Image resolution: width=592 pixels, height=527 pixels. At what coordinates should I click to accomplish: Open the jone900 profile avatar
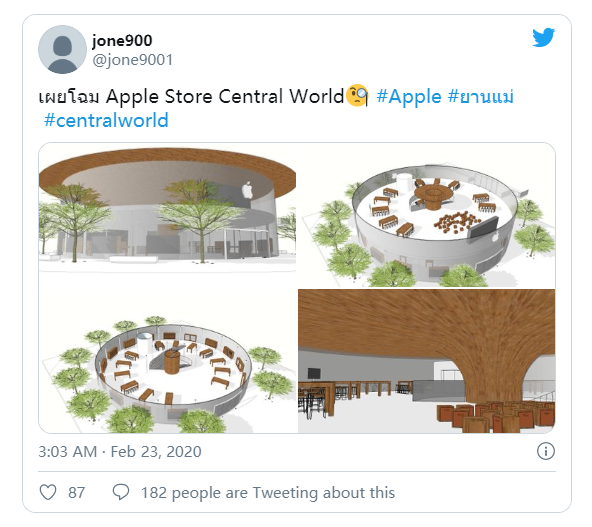point(62,49)
